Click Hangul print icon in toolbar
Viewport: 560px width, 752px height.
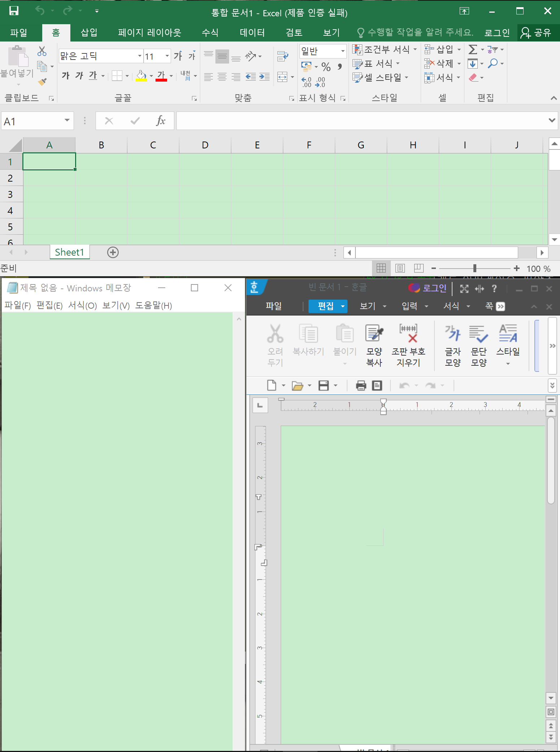[361, 386]
